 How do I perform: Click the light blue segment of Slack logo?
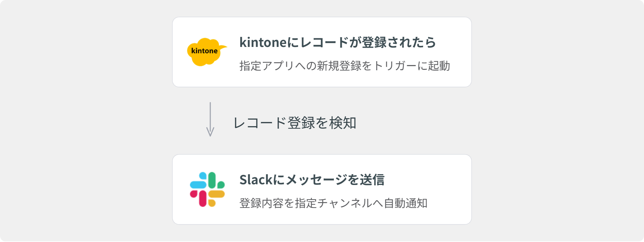tap(198, 184)
